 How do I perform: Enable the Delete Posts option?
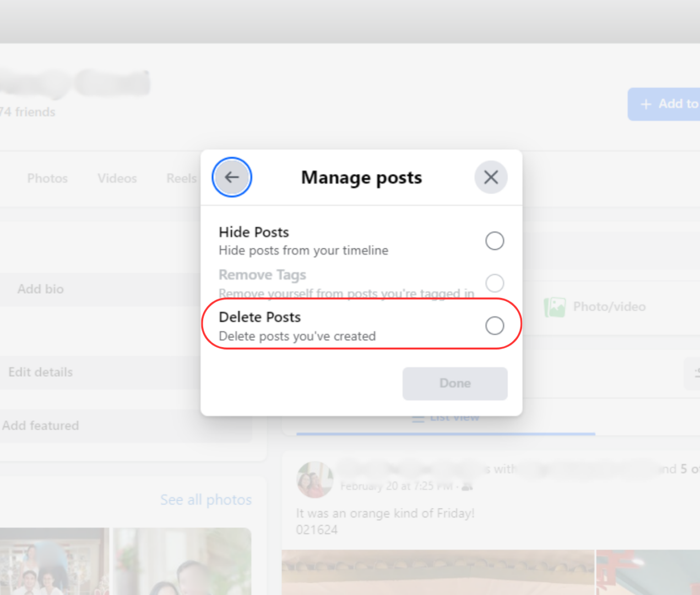[495, 326]
